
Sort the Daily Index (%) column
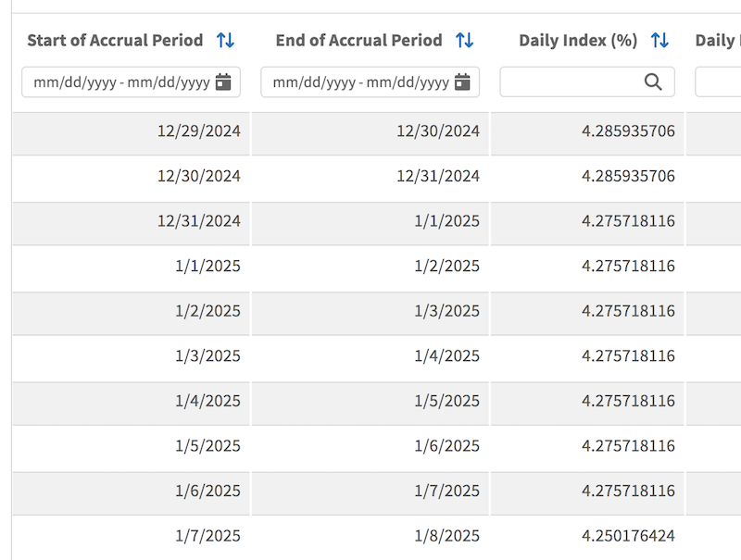click(659, 40)
